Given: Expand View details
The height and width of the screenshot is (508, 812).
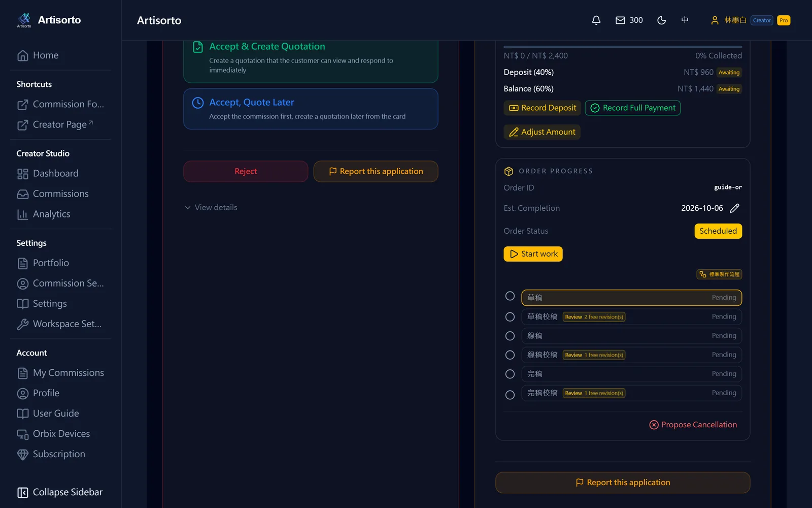Looking at the screenshot, I should [x=211, y=207].
